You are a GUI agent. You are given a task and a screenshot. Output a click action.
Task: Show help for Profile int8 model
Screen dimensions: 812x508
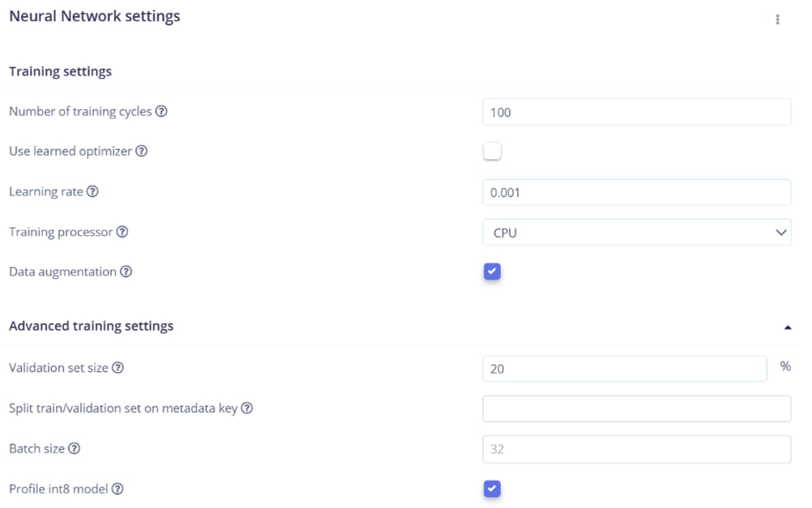coord(117,489)
